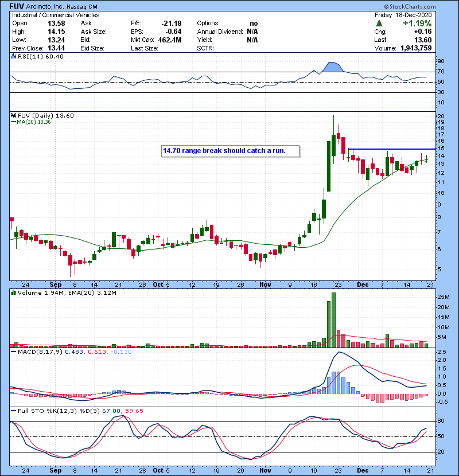Image resolution: width=459 pixels, height=476 pixels.
Task: Click the green up-triangle beside +1.19%
Action: 379,24
